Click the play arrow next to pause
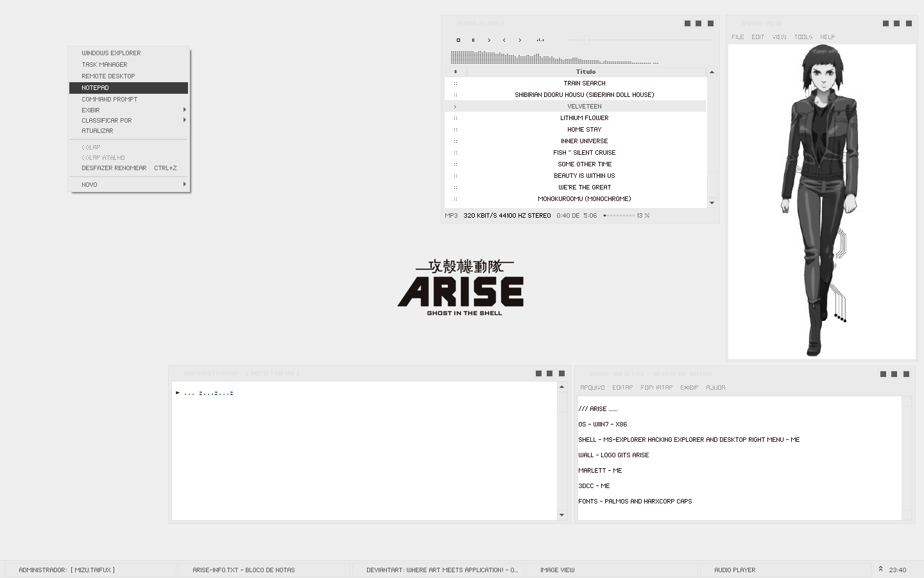The width and height of the screenshot is (924, 578). (x=489, y=40)
